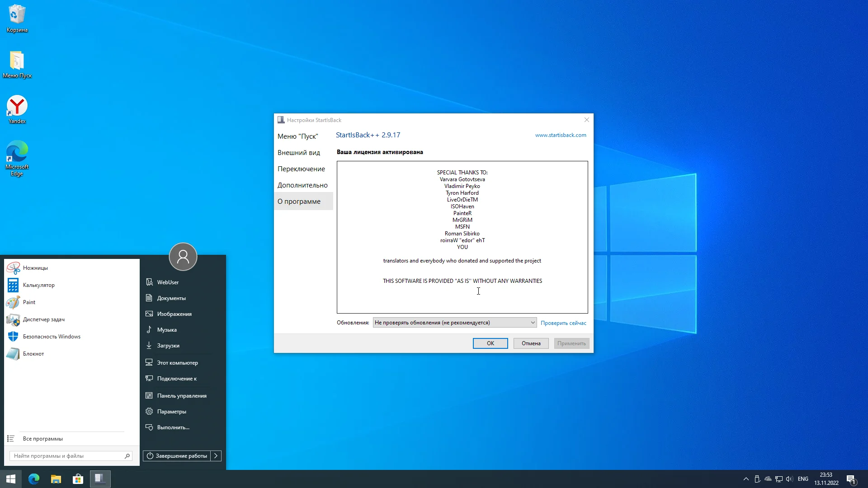Viewport: 868px width, 488px height.
Task: Open Панель управления in start menu
Action: click(x=181, y=396)
